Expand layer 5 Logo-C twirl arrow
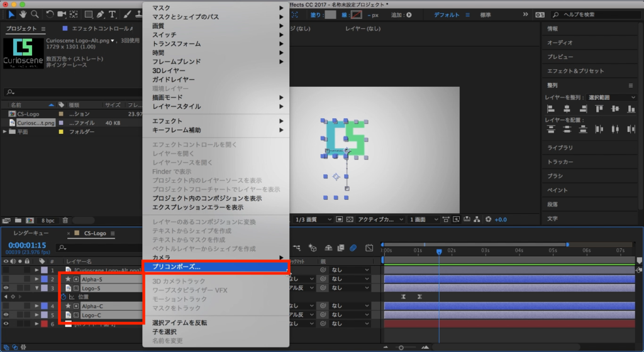Image resolution: width=644 pixels, height=352 pixels. [x=36, y=315]
